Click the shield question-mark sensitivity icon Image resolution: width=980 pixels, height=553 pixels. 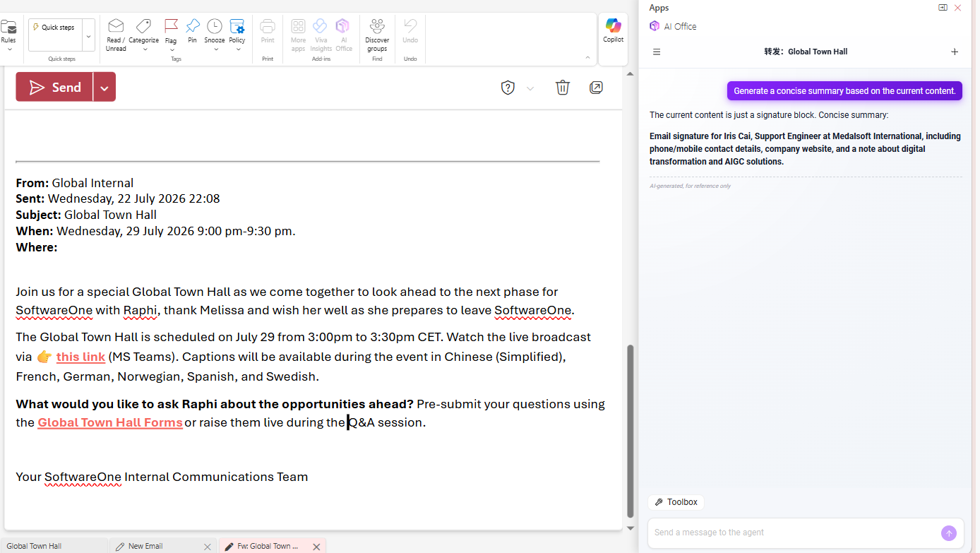(x=508, y=88)
